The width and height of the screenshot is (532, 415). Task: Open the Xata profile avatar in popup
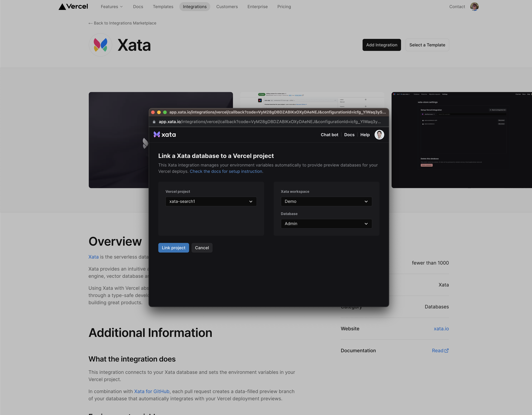(x=379, y=135)
